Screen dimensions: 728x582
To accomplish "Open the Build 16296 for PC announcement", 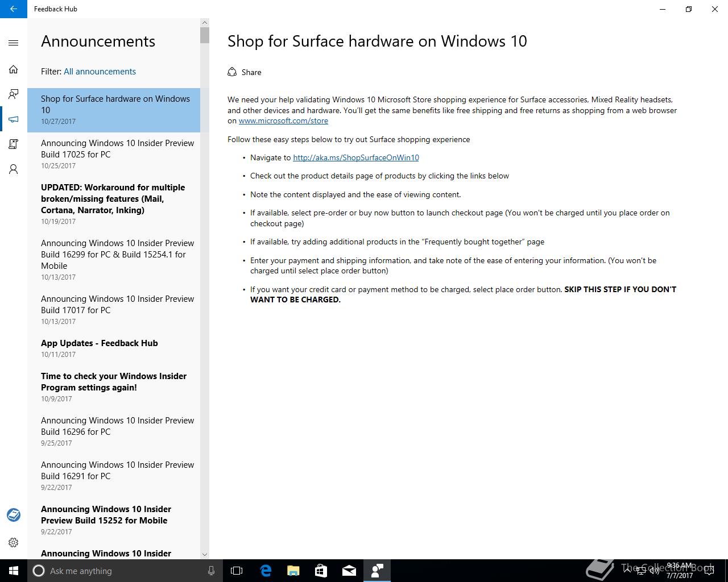I will point(114,432).
